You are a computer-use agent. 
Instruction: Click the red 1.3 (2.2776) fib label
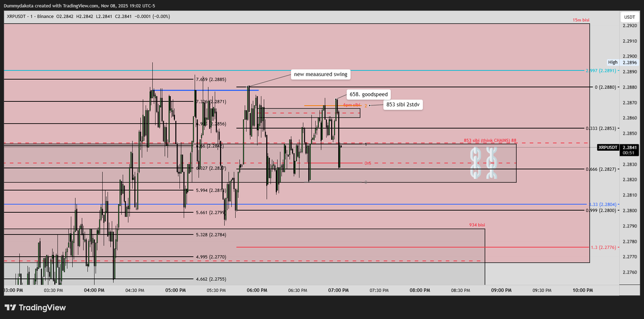604,247
